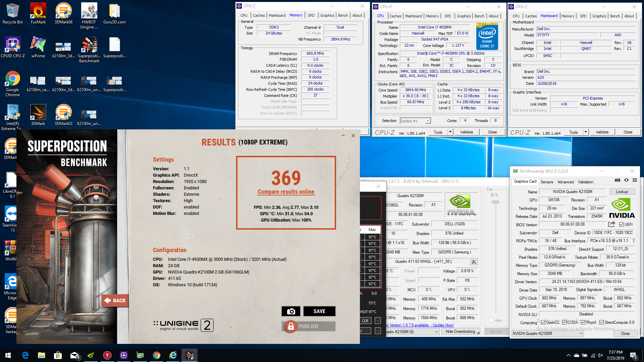The image size is (644, 362).
Task: Toggle the DirectCompute 5.0 checkbox in GPU-Z
Action: (601, 322)
